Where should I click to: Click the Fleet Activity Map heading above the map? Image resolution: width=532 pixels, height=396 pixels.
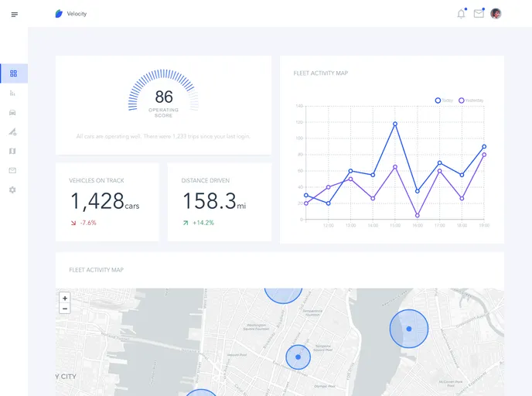(x=97, y=270)
